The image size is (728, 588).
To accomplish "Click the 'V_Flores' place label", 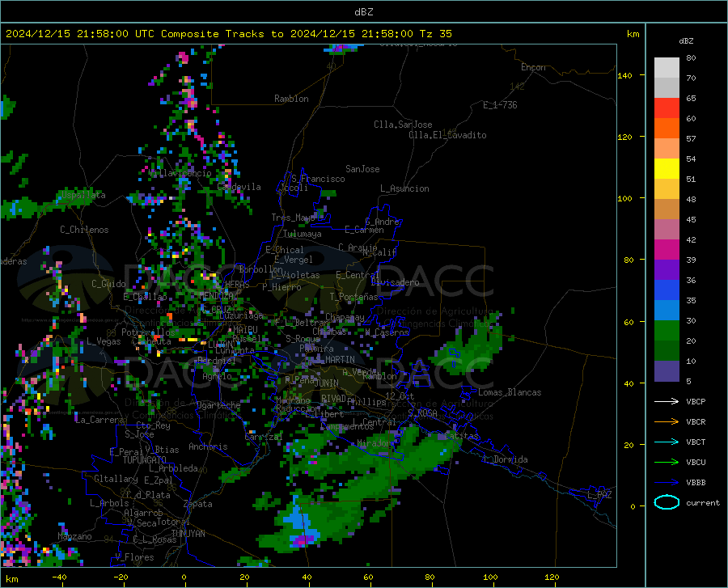I will 134,557.
